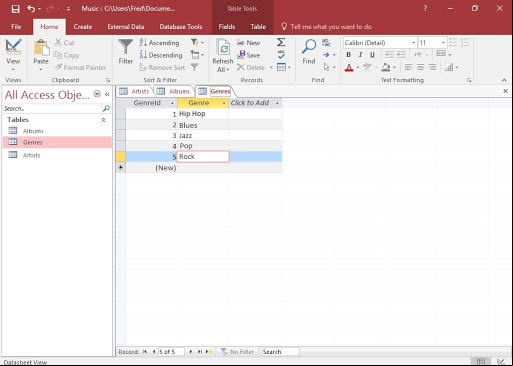The width and height of the screenshot is (513, 366).
Task: Click New record button
Action: [248, 43]
